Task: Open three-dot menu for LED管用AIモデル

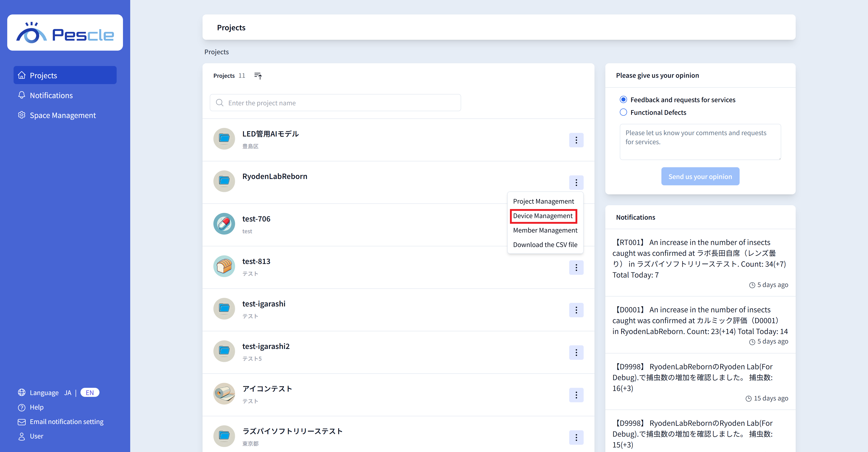Action: (x=576, y=140)
